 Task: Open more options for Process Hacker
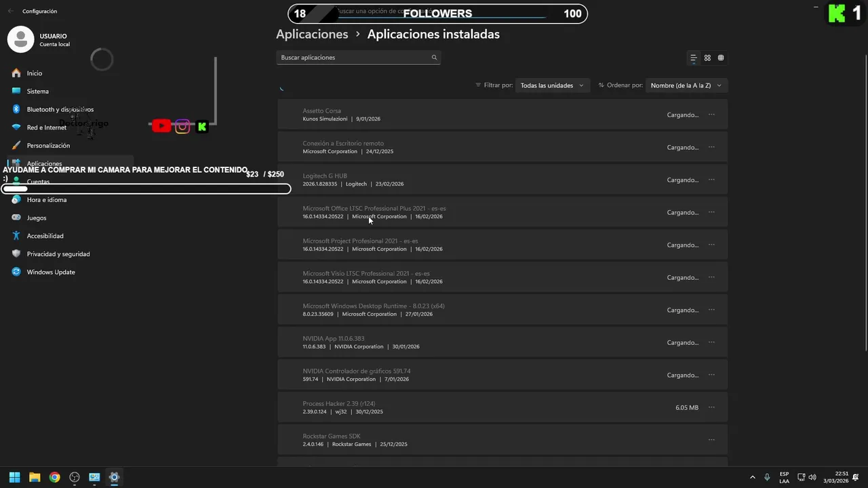711,407
